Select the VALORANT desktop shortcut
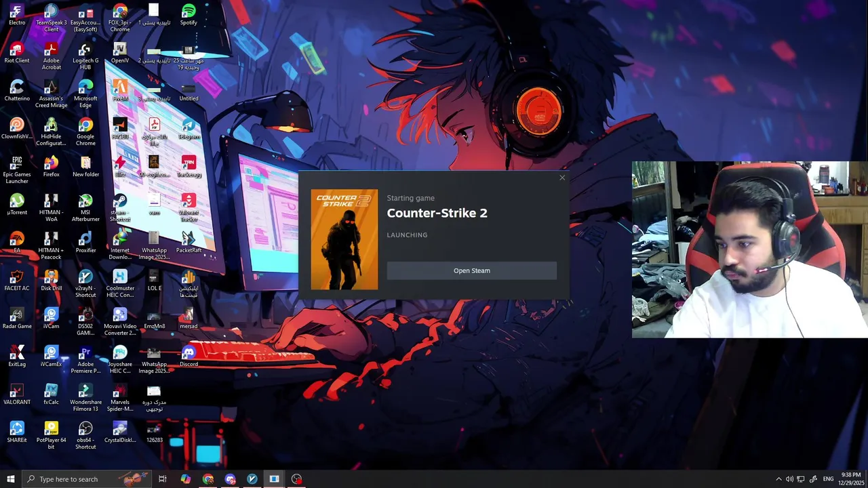This screenshot has height=488, width=868. click(x=17, y=394)
